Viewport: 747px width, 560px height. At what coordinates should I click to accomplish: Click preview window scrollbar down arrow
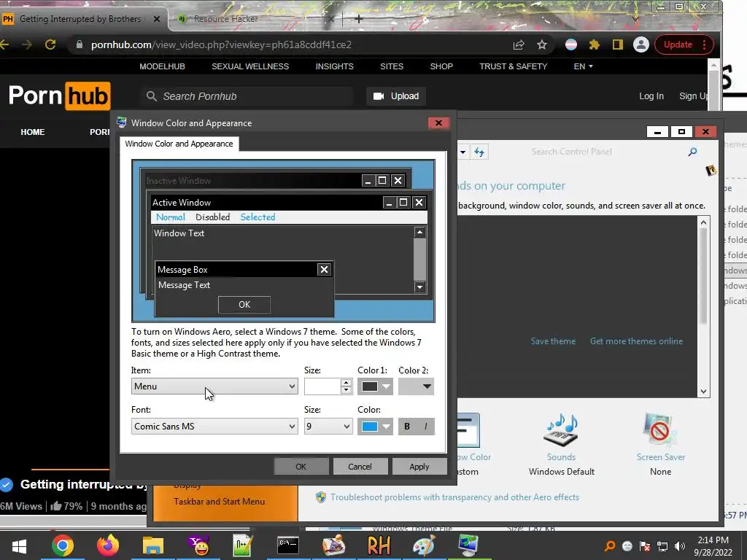[x=419, y=287]
